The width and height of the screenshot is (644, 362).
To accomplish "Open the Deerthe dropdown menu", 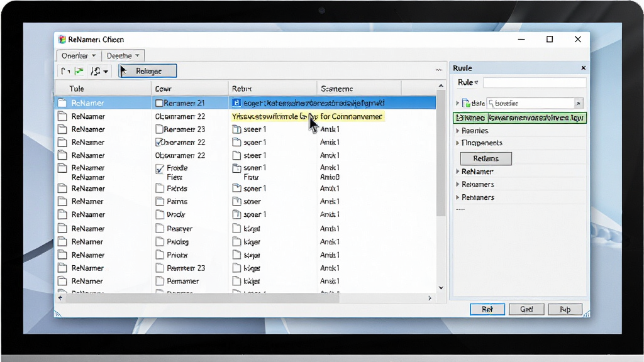I will click(x=123, y=55).
